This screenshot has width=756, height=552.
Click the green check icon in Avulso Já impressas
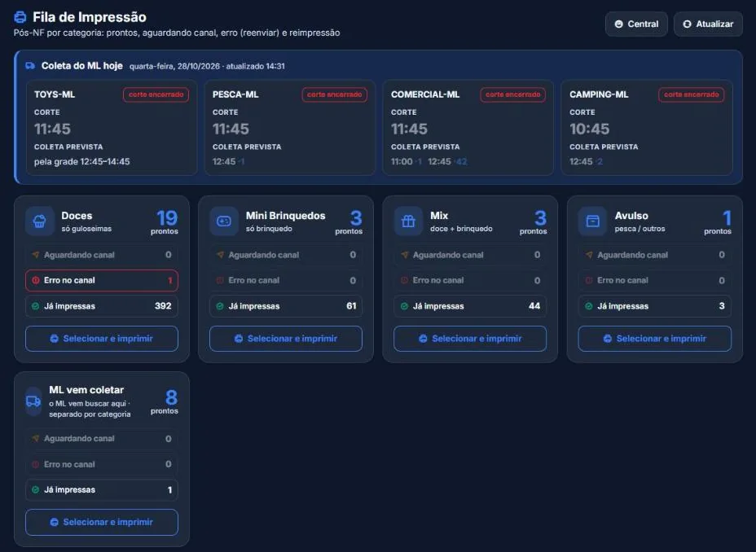click(589, 306)
